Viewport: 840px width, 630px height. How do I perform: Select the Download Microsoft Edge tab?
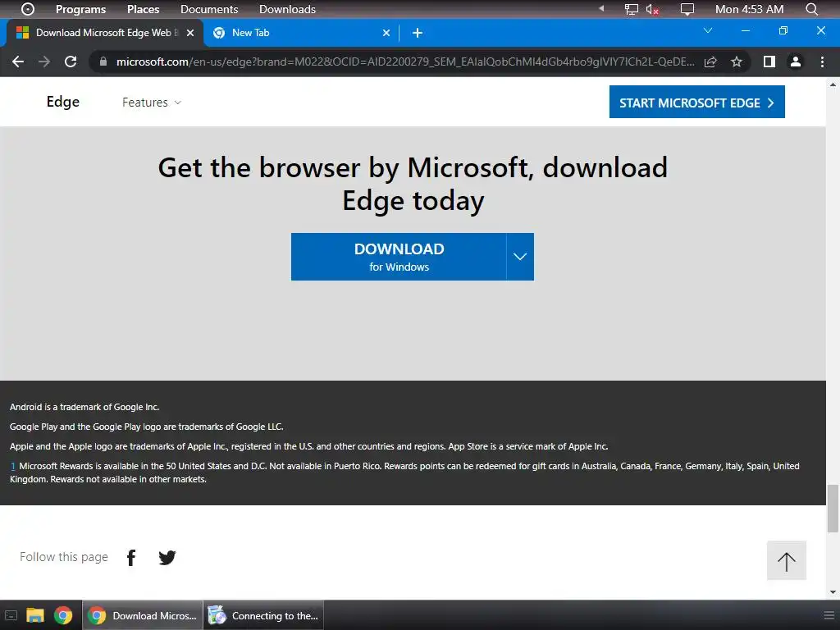tap(105, 33)
